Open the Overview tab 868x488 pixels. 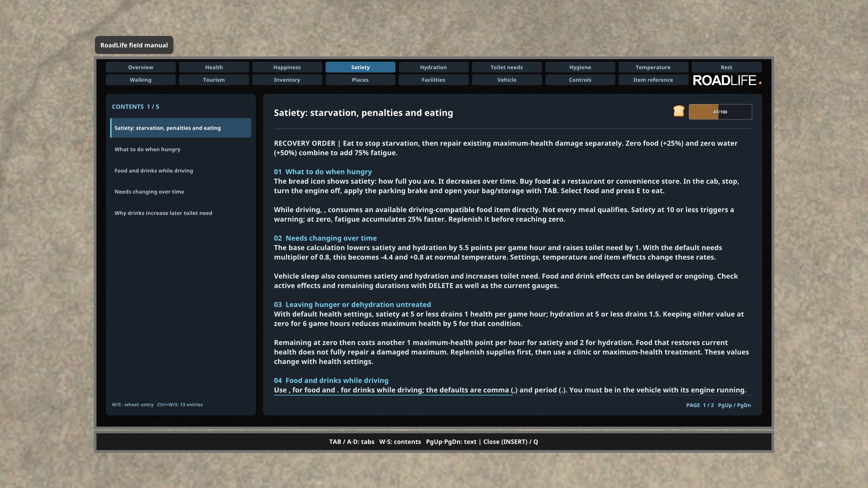[x=141, y=67]
